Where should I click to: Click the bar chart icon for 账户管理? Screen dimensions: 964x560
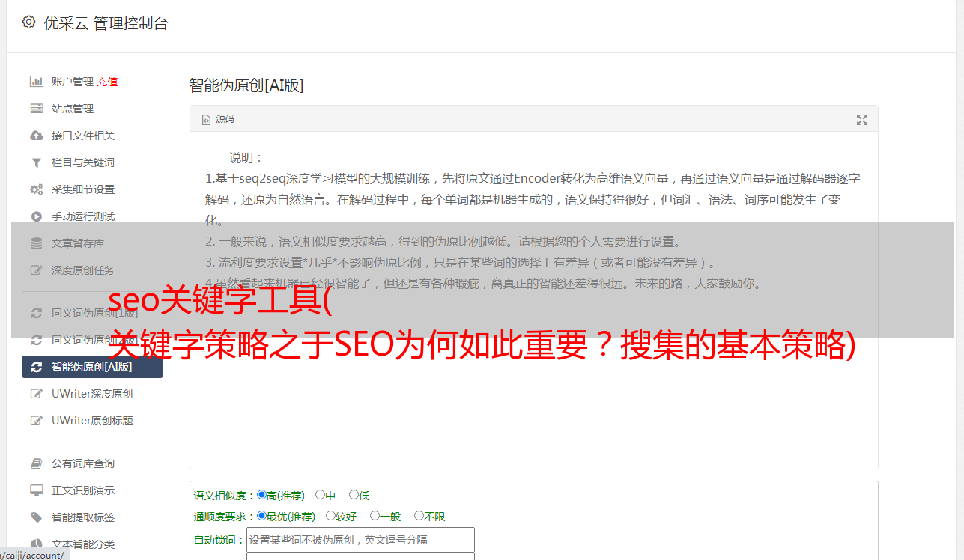tap(36, 82)
